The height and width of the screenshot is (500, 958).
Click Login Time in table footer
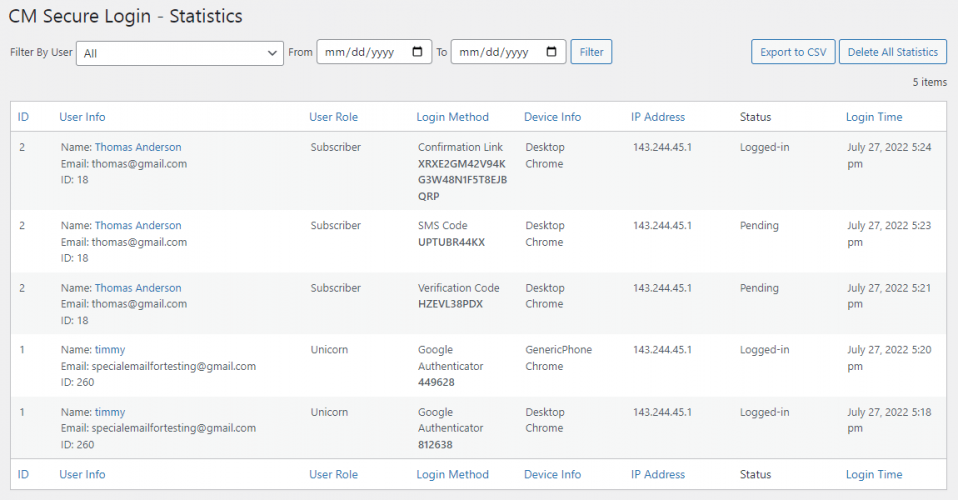point(874,474)
